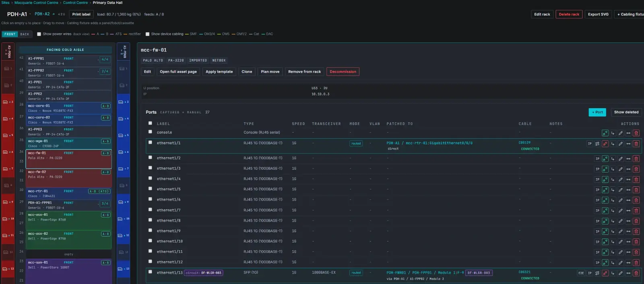Click the Edit button under mcc-fw-01
Image resolution: width=644 pixels, height=284 pixels.
click(148, 72)
